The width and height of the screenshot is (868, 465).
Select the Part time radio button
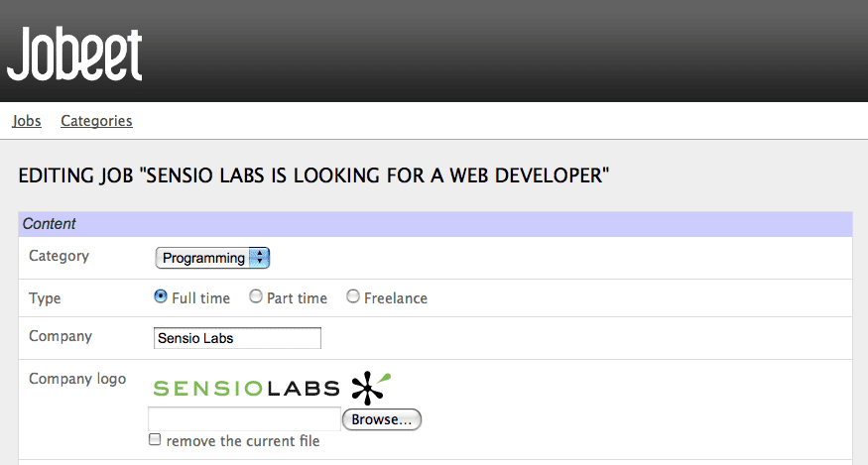click(255, 296)
